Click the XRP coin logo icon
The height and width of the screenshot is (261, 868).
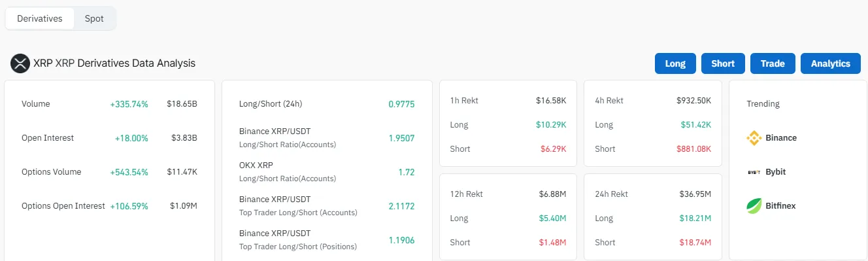(20, 63)
